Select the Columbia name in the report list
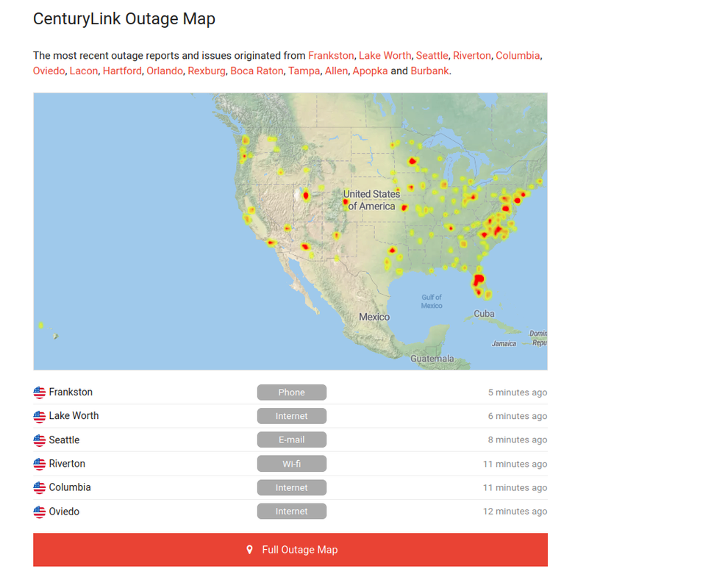 (x=70, y=487)
